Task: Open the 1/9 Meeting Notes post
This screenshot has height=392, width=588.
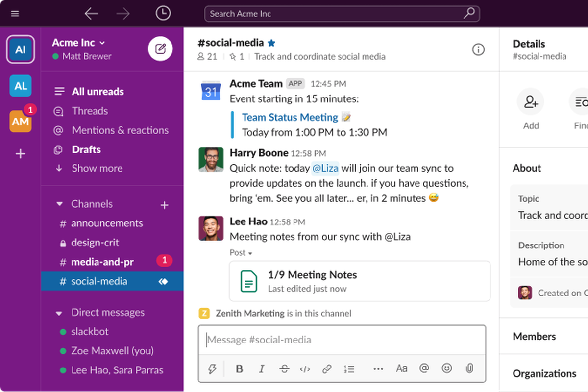Action: [360, 281]
